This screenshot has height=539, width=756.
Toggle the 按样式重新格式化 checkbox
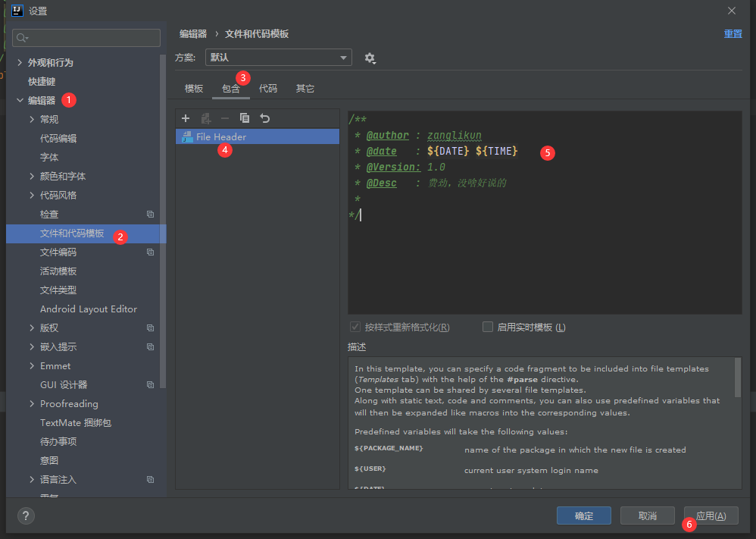click(355, 327)
